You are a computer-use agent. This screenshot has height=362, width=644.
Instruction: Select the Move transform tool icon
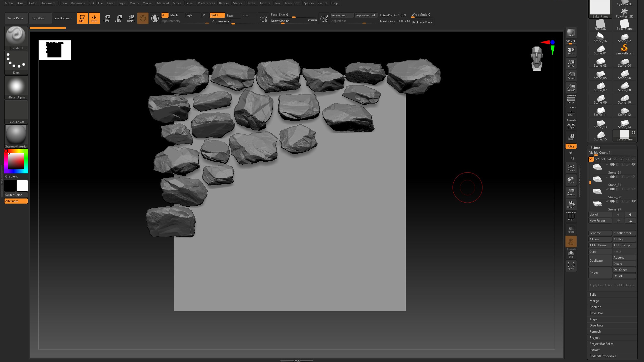(106, 18)
